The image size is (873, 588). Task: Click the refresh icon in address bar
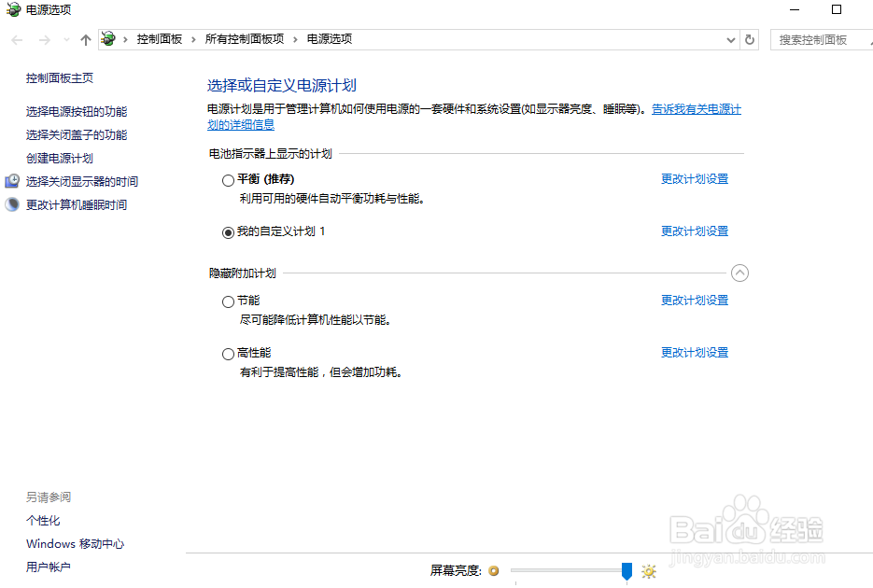coord(750,39)
